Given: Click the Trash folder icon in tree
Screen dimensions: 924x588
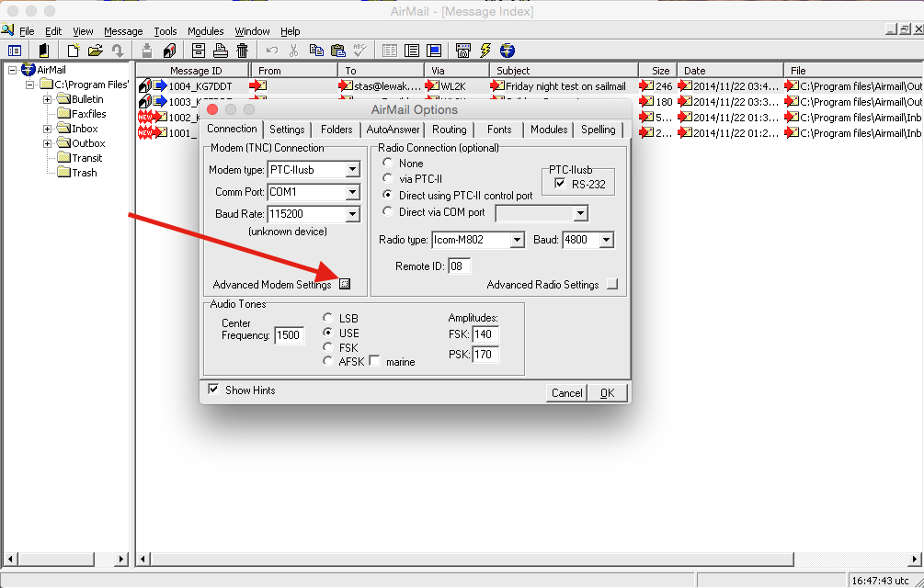Looking at the screenshot, I should point(63,173).
